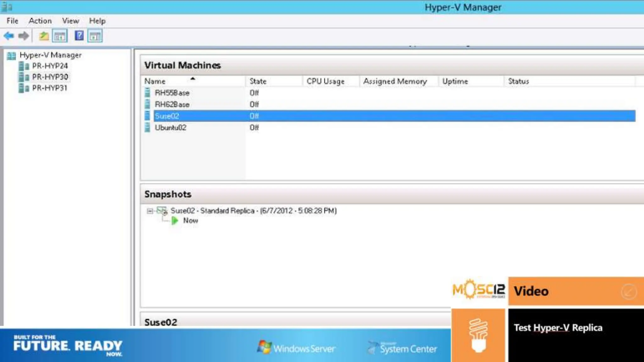This screenshot has height=362, width=644.
Task: Click the blue Help question-mark icon
Action: 79,36
